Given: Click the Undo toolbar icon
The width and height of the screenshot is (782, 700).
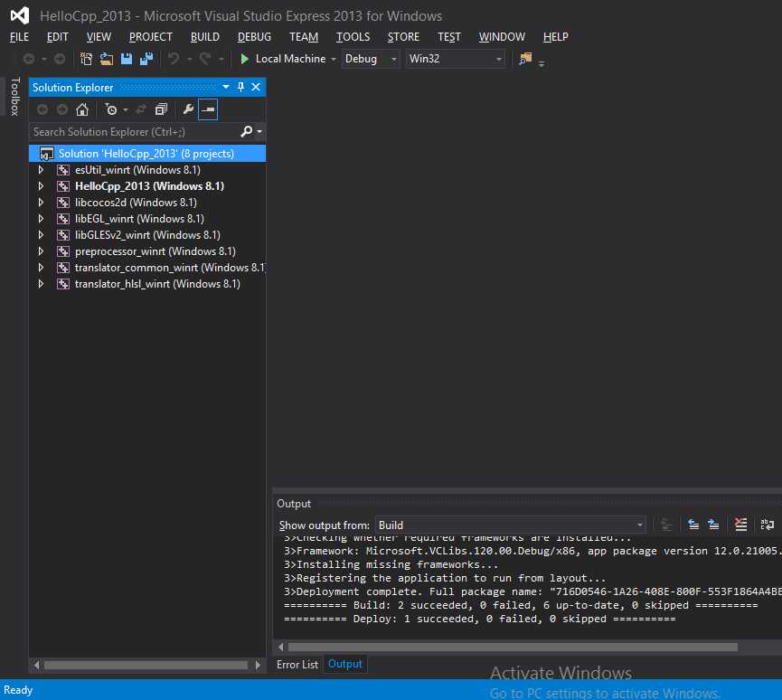Looking at the screenshot, I should coord(174,59).
